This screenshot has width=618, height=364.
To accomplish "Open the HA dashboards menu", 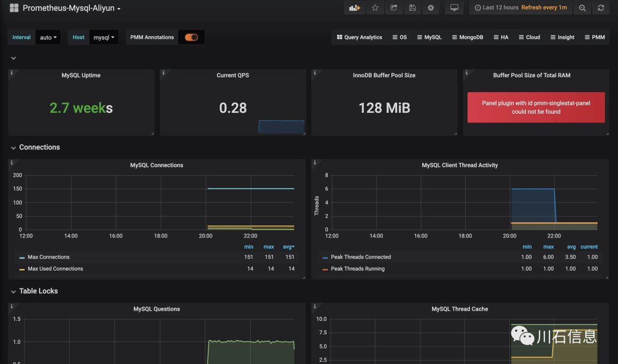I will pos(501,37).
